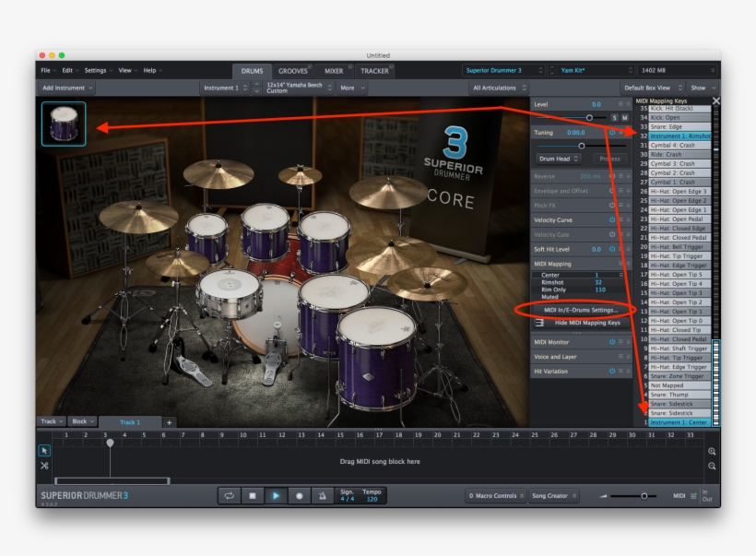
Task: Toggle power button on Velocity Curve section
Action: click(613, 219)
